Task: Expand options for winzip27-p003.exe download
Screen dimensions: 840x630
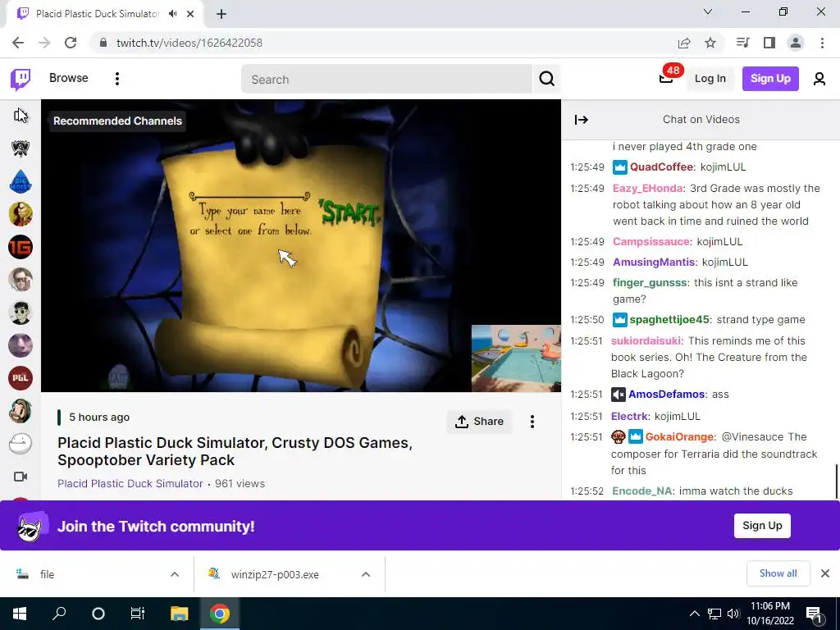Action: pos(365,574)
